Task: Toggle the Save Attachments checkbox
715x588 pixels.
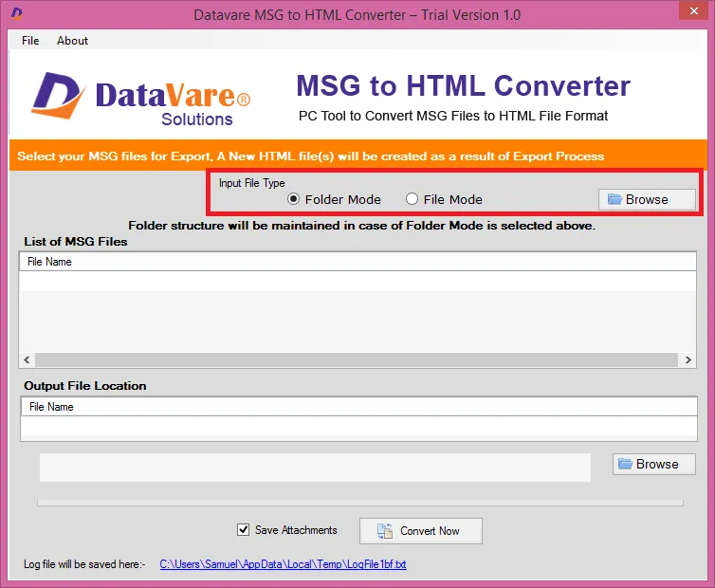Action: coord(243,529)
